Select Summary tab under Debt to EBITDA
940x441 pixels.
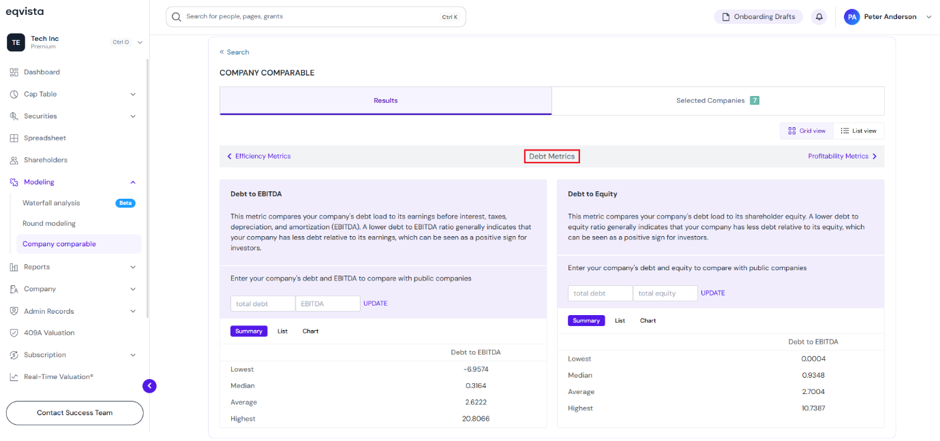click(249, 331)
